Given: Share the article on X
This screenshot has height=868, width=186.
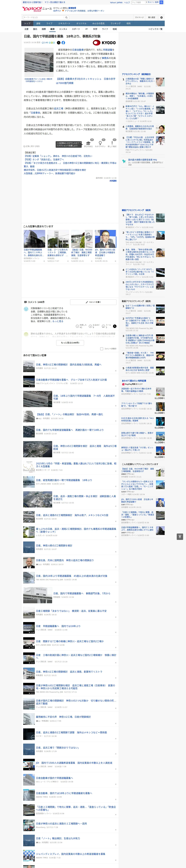Looking at the screenshot, I should [58, 43].
